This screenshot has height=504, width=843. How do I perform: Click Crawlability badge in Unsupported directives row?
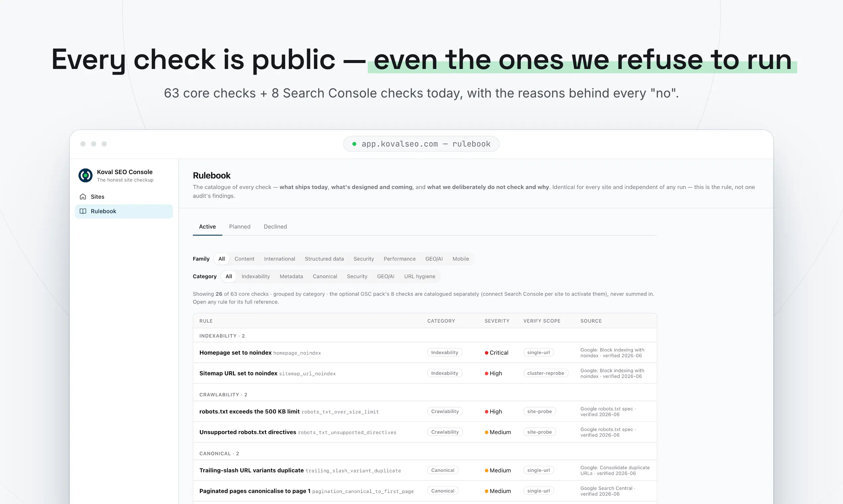tap(445, 432)
